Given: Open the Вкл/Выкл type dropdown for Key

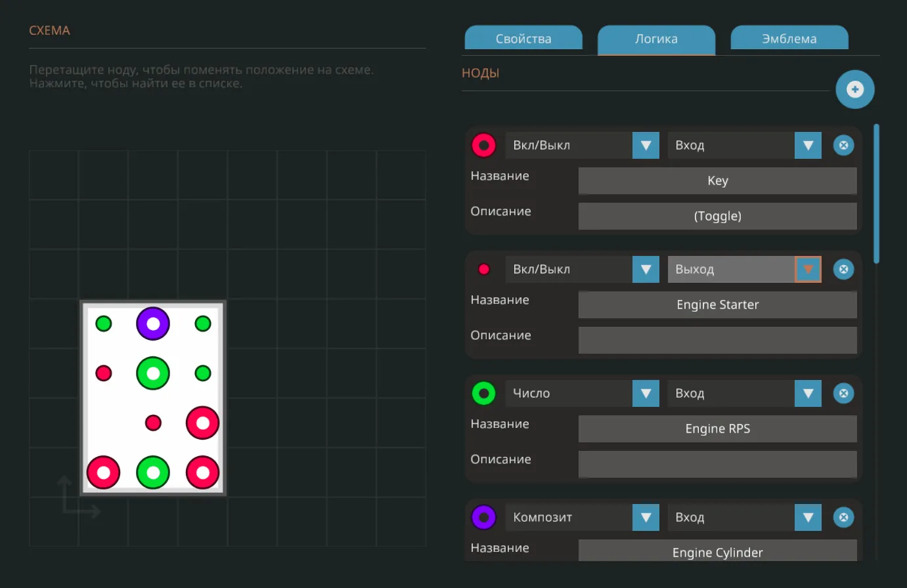Looking at the screenshot, I should pos(646,145).
